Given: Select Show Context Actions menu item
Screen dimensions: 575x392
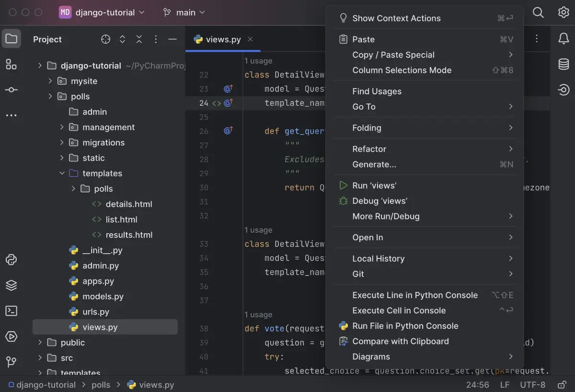Looking at the screenshot, I should coord(425,18).
